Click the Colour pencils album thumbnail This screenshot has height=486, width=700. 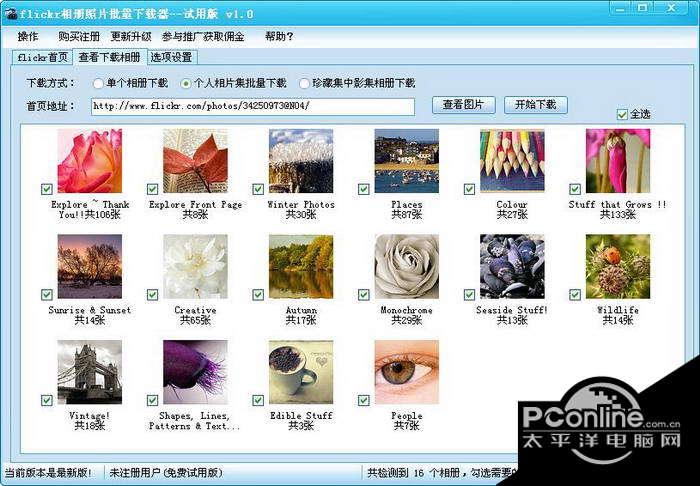coord(512,161)
